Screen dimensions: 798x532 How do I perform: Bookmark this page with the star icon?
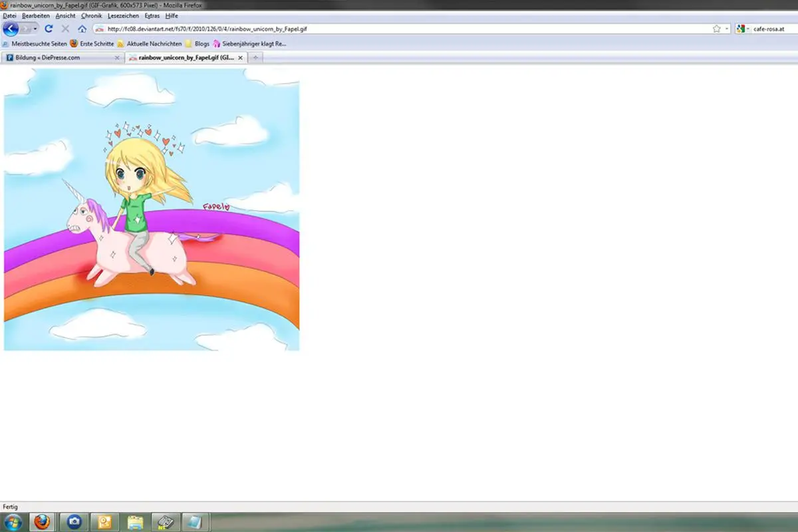point(716,29)
